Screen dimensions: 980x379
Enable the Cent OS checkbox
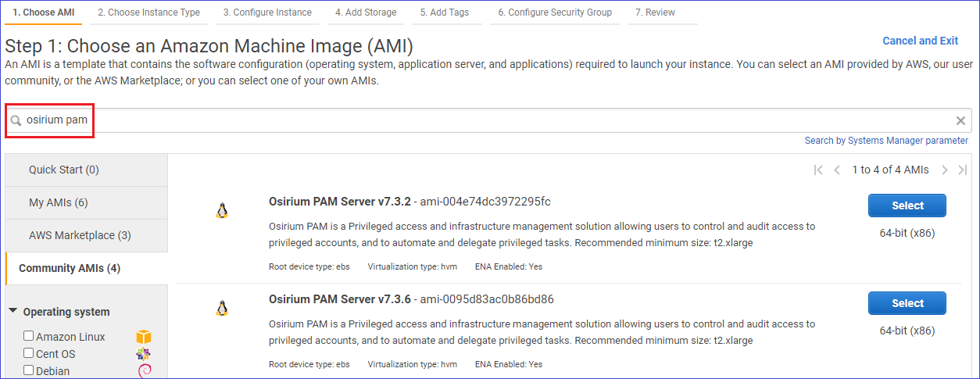point(29,353)
